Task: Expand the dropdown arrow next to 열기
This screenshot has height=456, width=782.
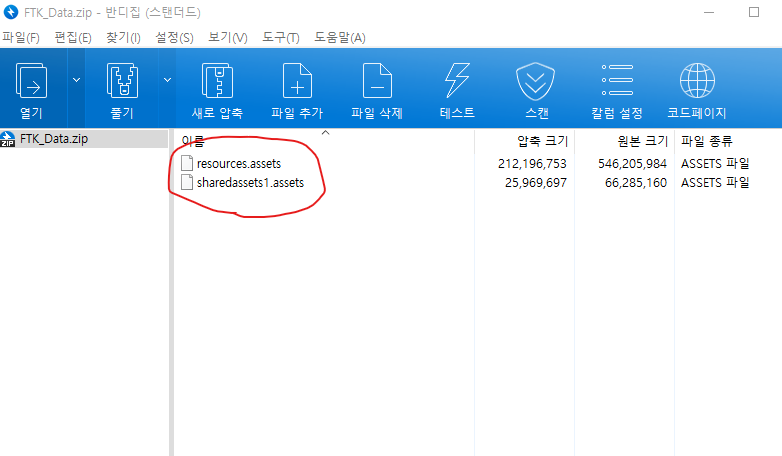Action: tap(76, 80)
